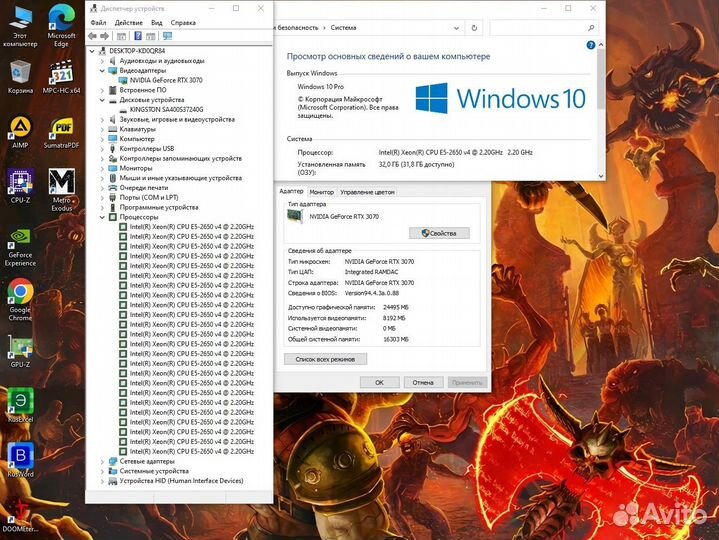Screen dimensions: 719x540
Task: Open the Действие menu
Action: [128, 22]
